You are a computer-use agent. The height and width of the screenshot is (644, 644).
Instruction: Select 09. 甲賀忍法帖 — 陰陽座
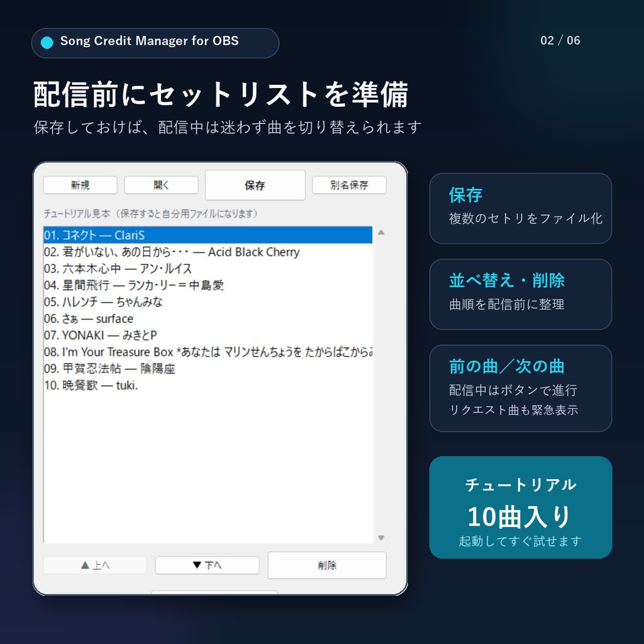click(208, 369)
